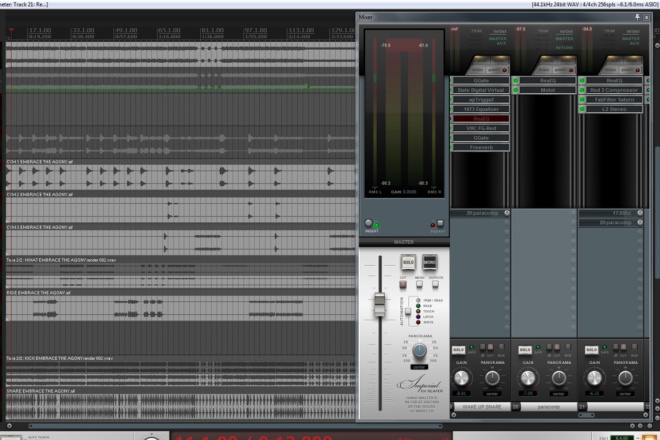Click the 17:50hz send slot

tap(611, 213)
